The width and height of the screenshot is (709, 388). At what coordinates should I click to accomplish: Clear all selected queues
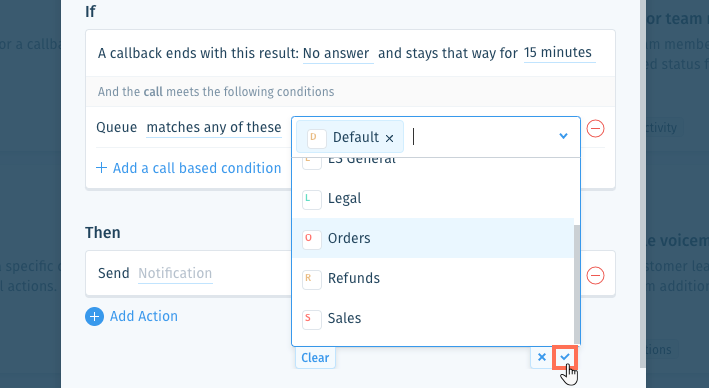coord(315,358)
